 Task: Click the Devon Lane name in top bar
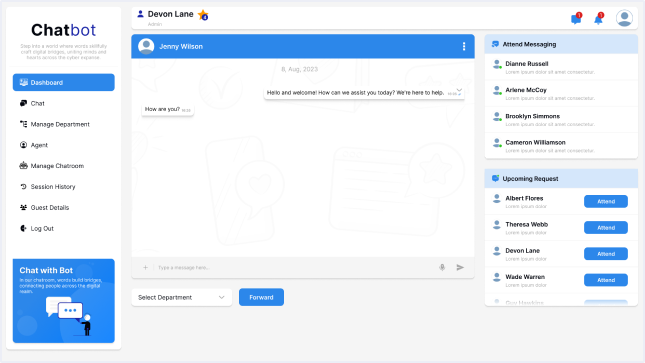pyautogui.click(x=170, y=14)
